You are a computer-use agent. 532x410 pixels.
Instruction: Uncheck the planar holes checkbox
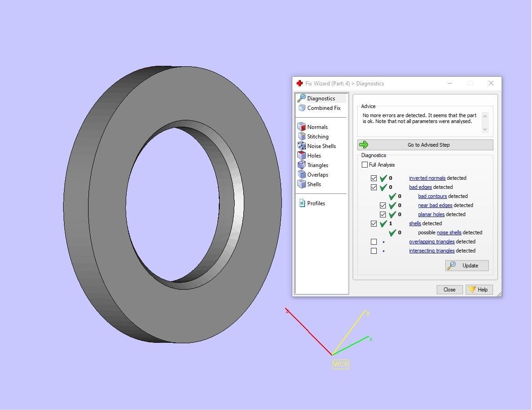click(383, 214)
